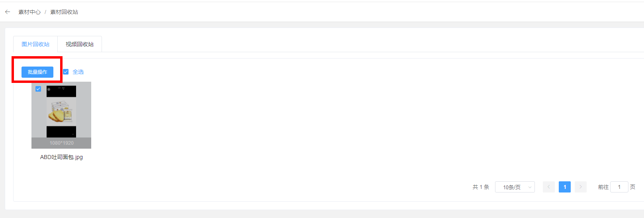Click the 素材回收站 breadcrumb
This screenshot has height=218, width=644.
tap(64, 12)
